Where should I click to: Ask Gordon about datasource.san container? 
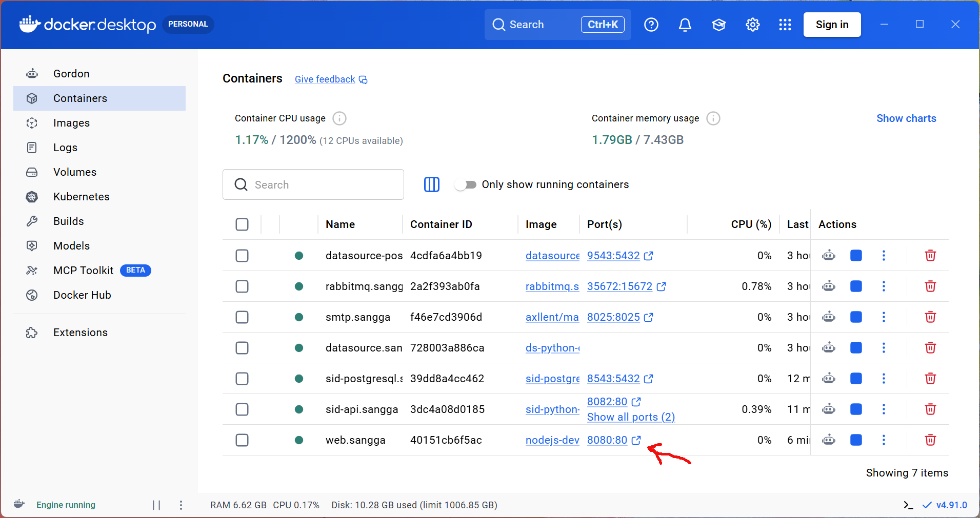pyautogui.click(x=829, y=347)
